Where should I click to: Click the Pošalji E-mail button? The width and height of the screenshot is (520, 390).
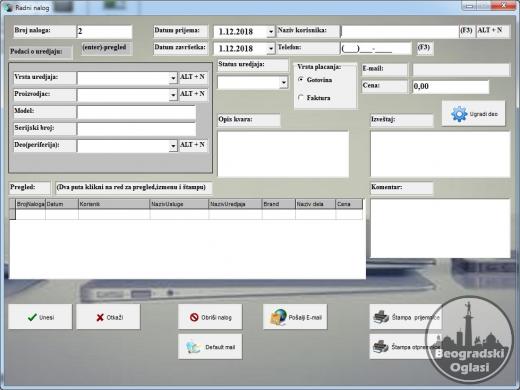tap(295, 317)
